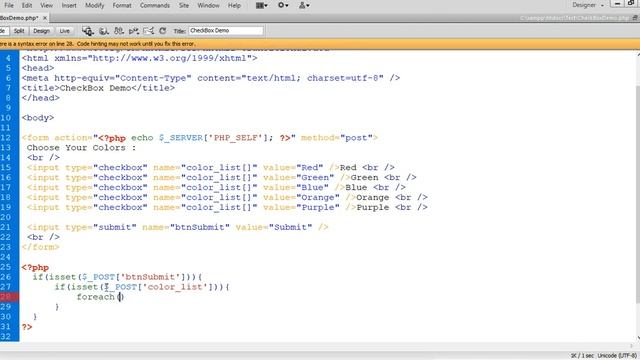This screenshot has width=640, height=360.
Task: Click line number 12 in the gutter
Action: pos(6,138)
